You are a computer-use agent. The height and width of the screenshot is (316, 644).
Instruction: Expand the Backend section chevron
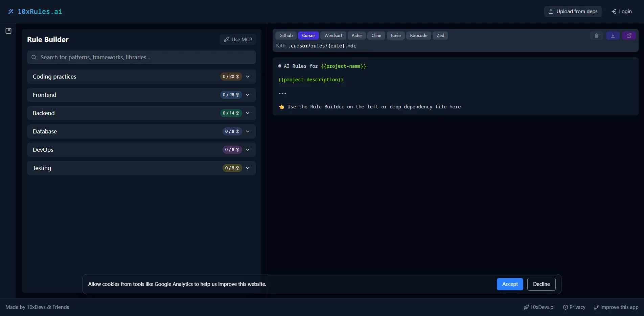click(x=248, y=113)
